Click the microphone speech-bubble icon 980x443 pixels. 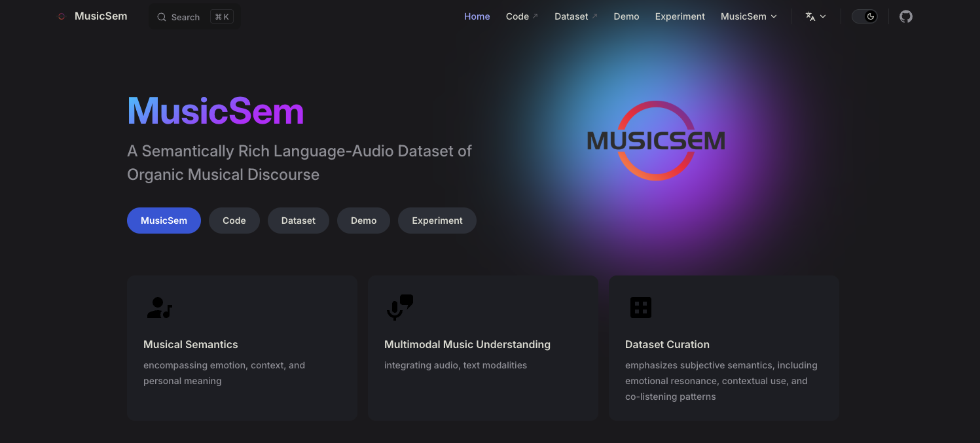(400, 307)
